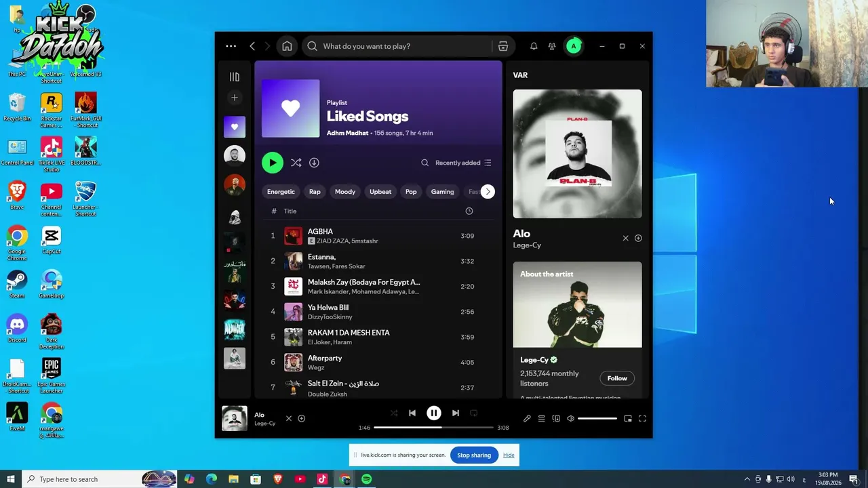868x488 pixels.
Task: Hide Alo using X in the side panel
Action: (x=625, y=238)
